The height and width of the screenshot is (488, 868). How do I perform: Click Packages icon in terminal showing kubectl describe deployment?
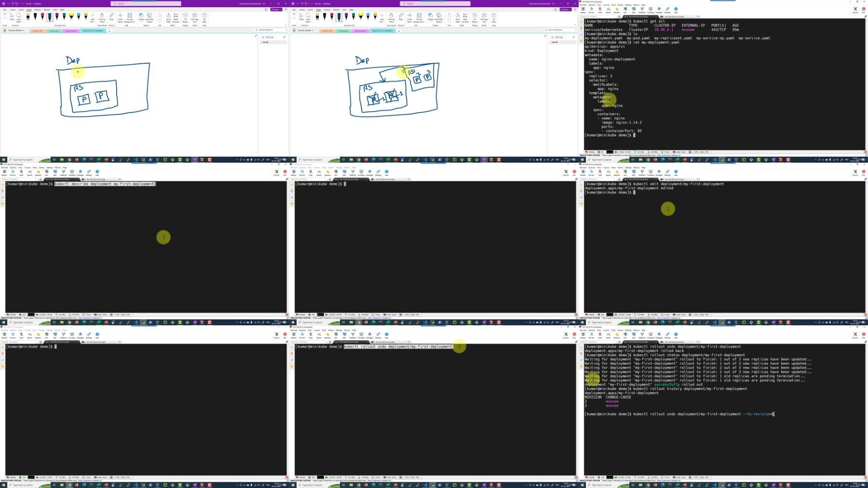click(80, 172)
